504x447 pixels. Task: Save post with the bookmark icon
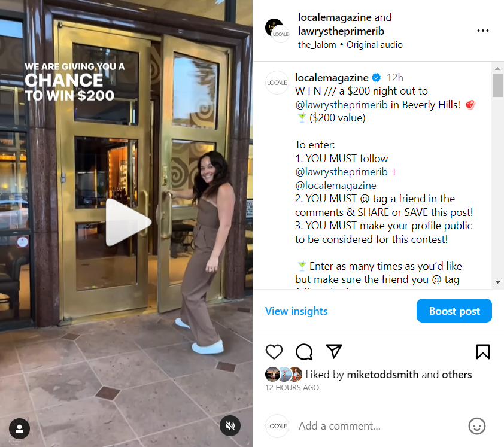[x=483, y=352]
